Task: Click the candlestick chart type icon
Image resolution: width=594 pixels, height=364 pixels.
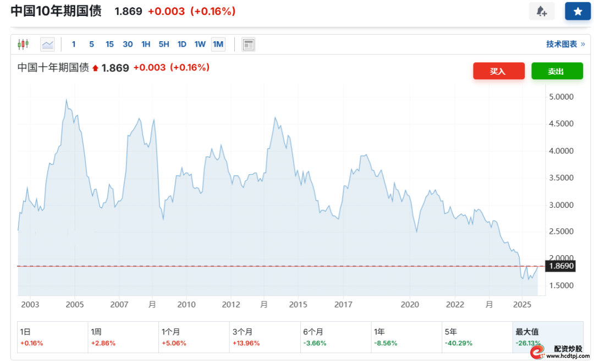Action: (23, 44)
